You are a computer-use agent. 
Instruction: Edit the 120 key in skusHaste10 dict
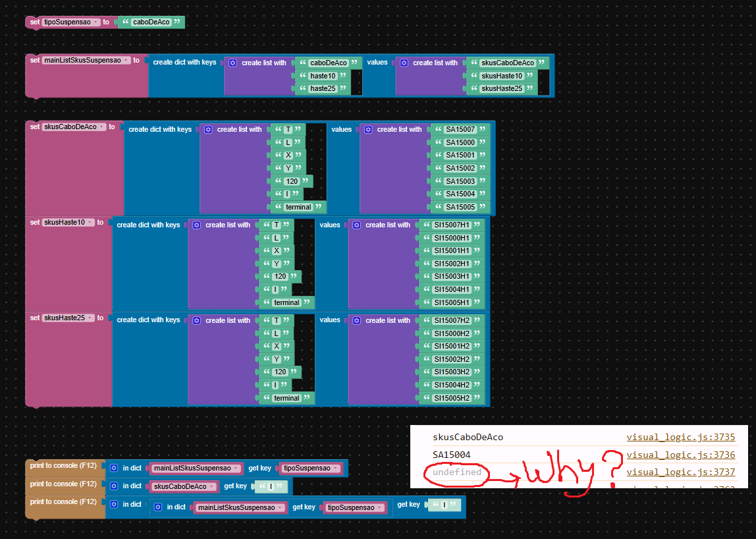tap(280, 277)
